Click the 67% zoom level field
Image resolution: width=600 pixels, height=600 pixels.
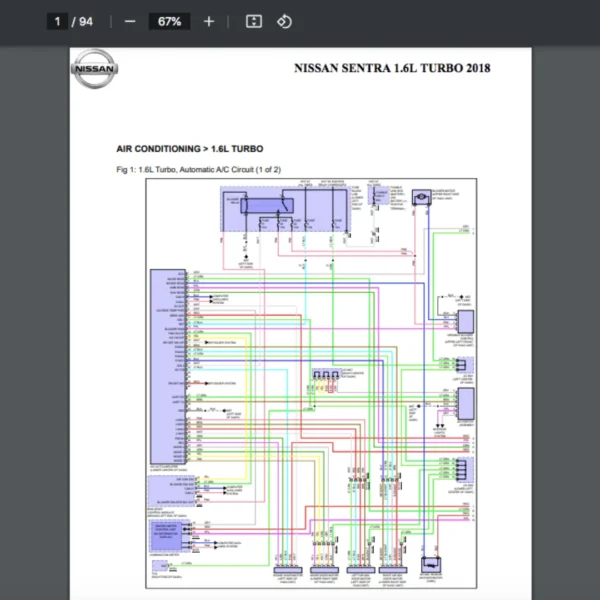click(x=168, y=21)
